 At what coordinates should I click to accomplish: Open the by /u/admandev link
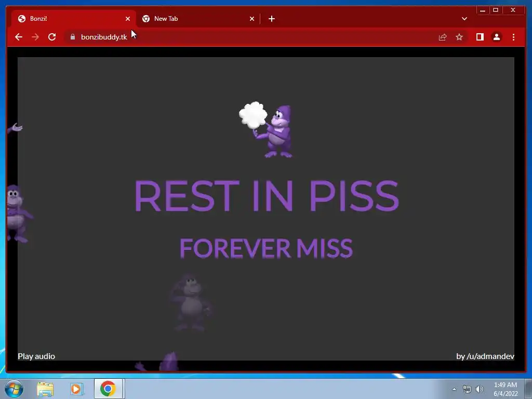pyautogui.click(x=485, y=356)
